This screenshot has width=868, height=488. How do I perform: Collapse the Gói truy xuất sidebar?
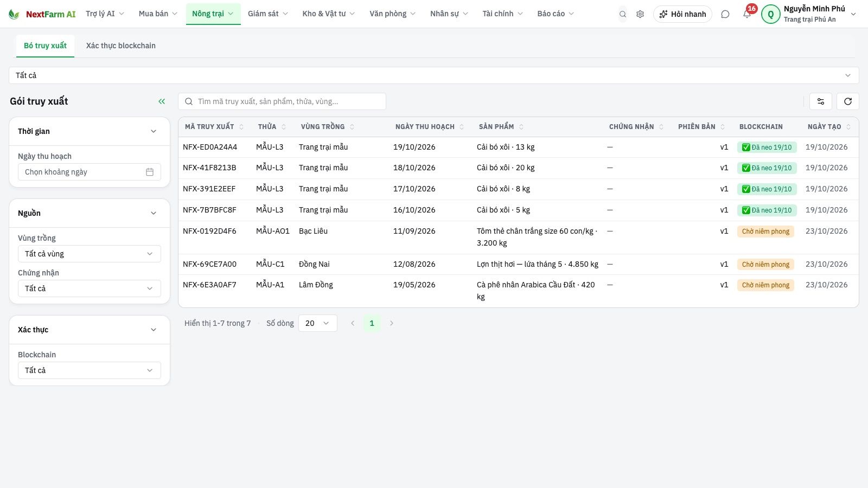point(162,101)
